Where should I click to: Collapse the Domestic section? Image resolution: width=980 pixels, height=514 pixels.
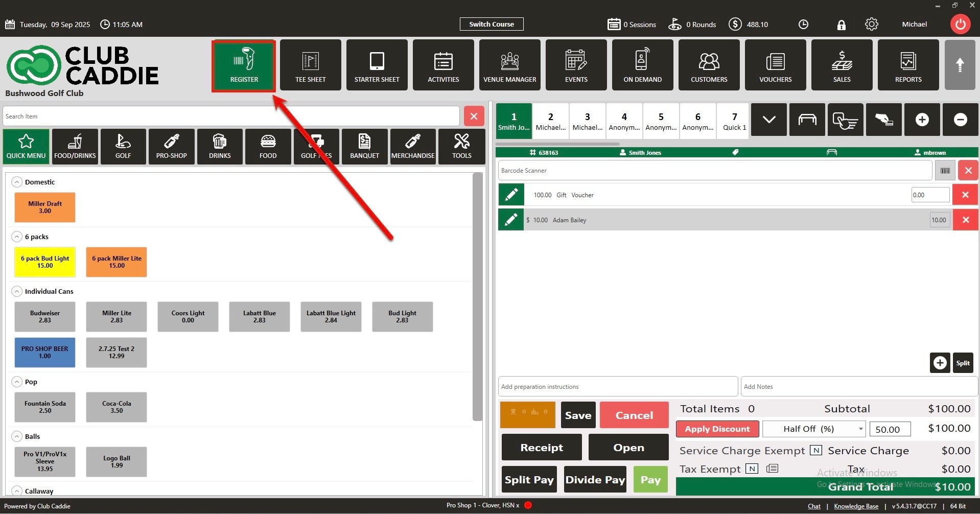[x=17, y=182]
